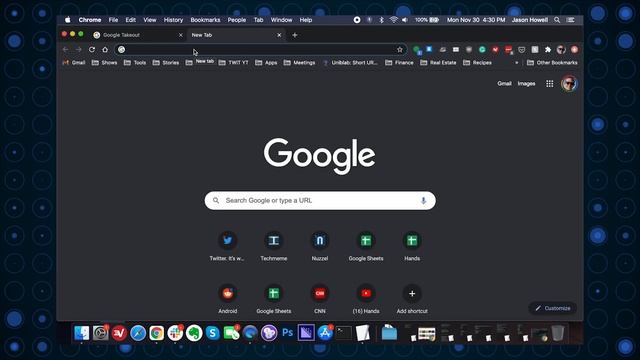The height and width of the screenshot is (360, 640).
Task: Open the Gmail bookmark in bookmarks bar
Action: tap(74, 63)
